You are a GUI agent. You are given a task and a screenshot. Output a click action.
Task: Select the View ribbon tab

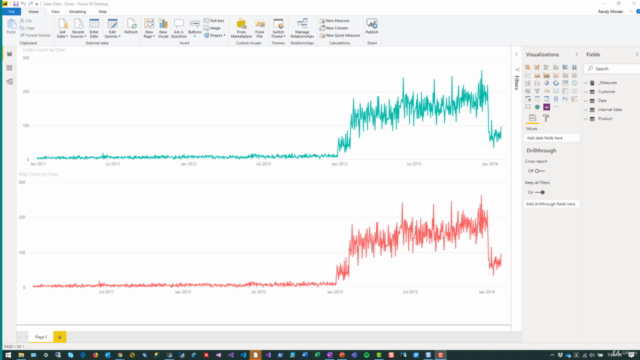[x=55, y=12]
